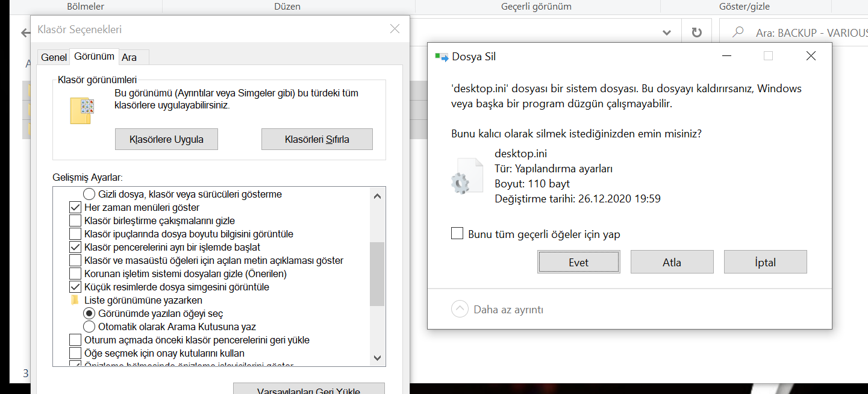Switch to the Genel tab
Screen dimensions: 868x394
[x=54, y=57]
